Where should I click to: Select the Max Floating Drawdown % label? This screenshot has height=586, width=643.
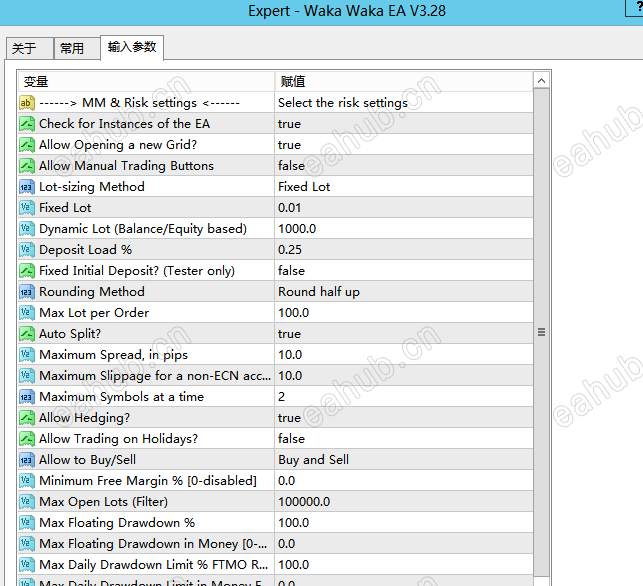tap(117, 523)
